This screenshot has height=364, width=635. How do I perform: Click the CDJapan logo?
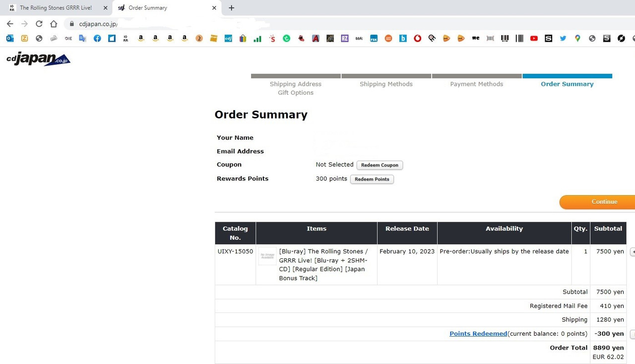[x=38, y=59]
